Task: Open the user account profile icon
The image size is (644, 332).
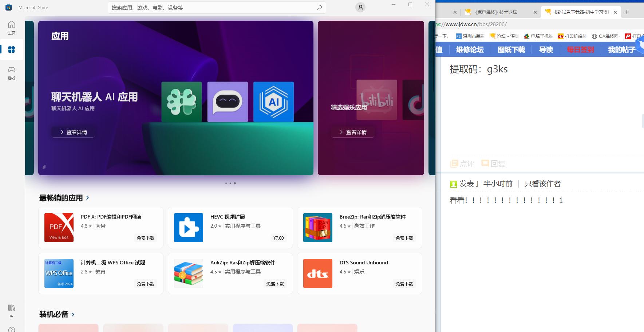Action: coord(360,7)
